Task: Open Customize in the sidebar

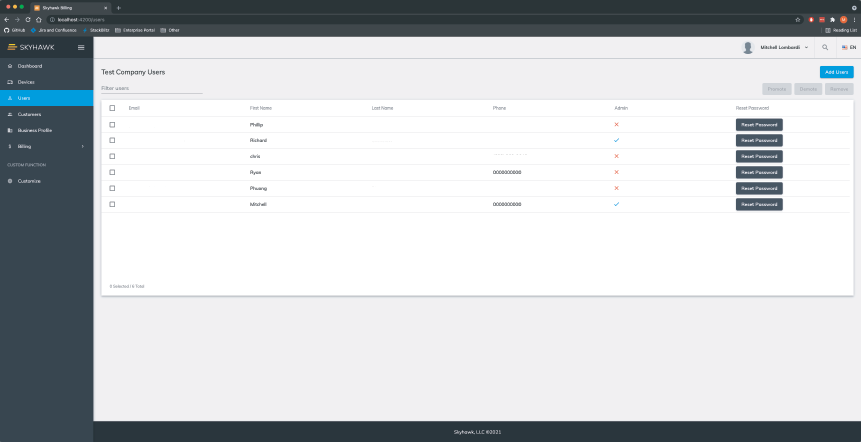Action: [47, 181]
